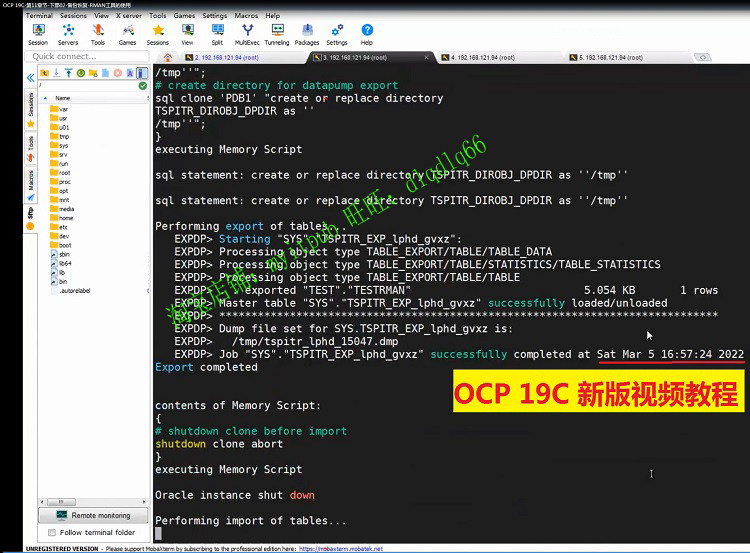Image resolution: width=750 pixels, height=553 pixels.
Task: Click the home tab icon
Action: (167, 57)
